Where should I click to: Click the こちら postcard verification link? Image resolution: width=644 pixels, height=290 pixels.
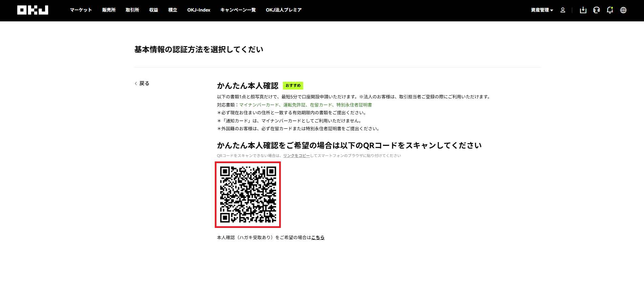pos(318,237)
